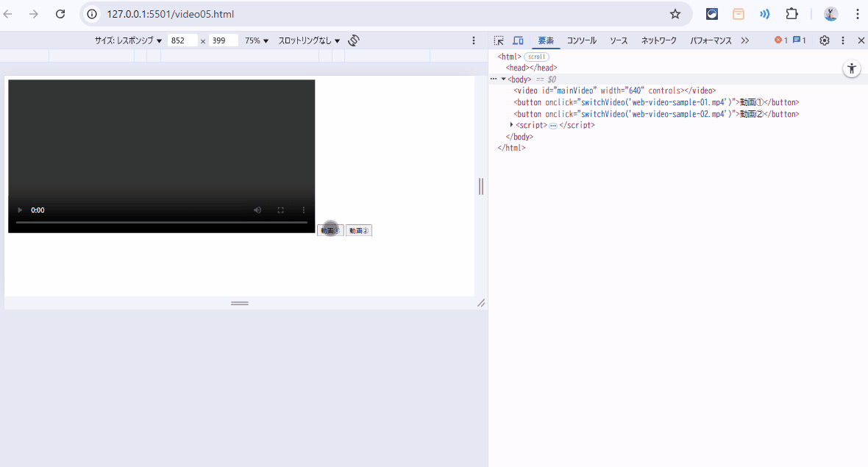Switch to the コンソール tab
868x467 pixels.
pyautogui.click(x=581, y=41)
